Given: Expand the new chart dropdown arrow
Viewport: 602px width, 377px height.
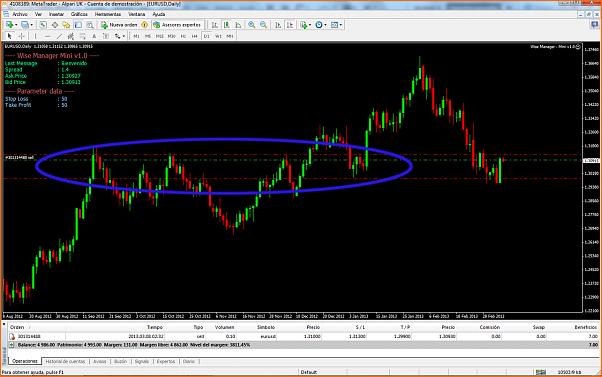Looking at the screenshot, I should [x=16, y=25].
